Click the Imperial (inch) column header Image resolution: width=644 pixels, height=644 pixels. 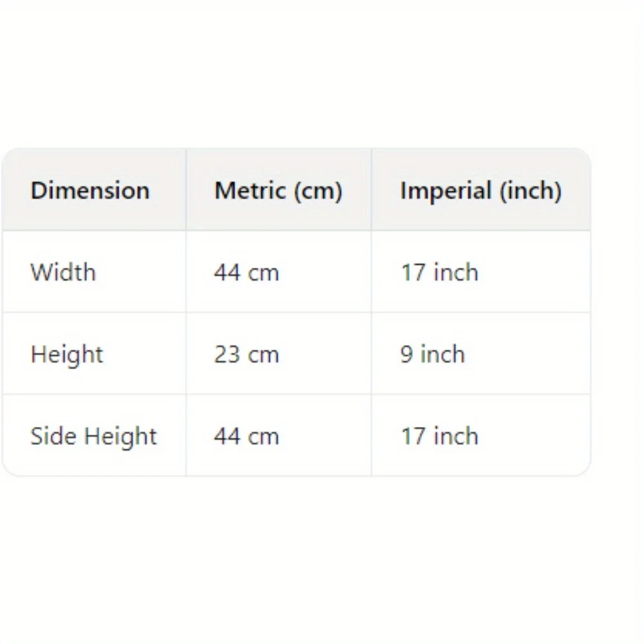pos(480,191)
